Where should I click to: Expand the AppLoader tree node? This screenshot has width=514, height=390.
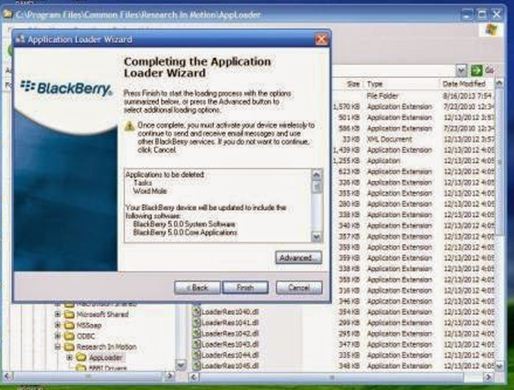pos(70,357)
